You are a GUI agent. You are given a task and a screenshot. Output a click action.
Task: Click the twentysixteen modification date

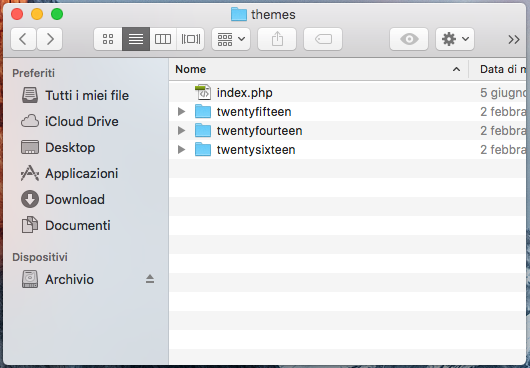point(503,150)
